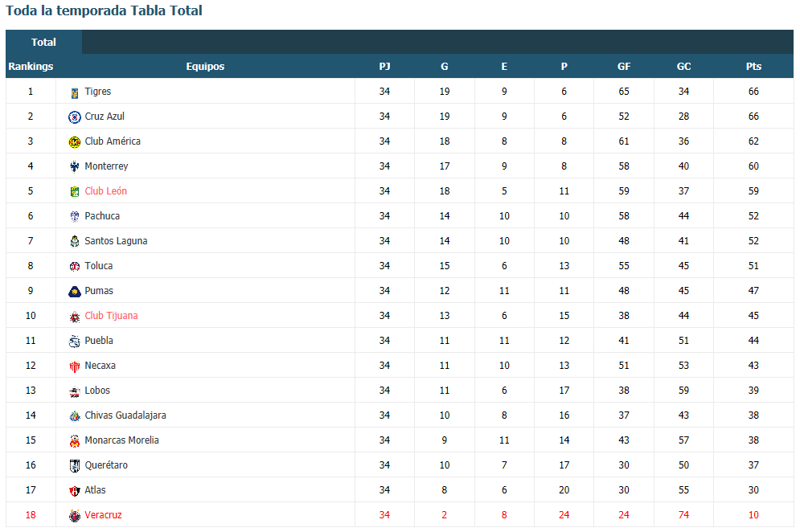Open the Club Tijuana team link
This screenshot has height=532, width=800.
point(111,316)
